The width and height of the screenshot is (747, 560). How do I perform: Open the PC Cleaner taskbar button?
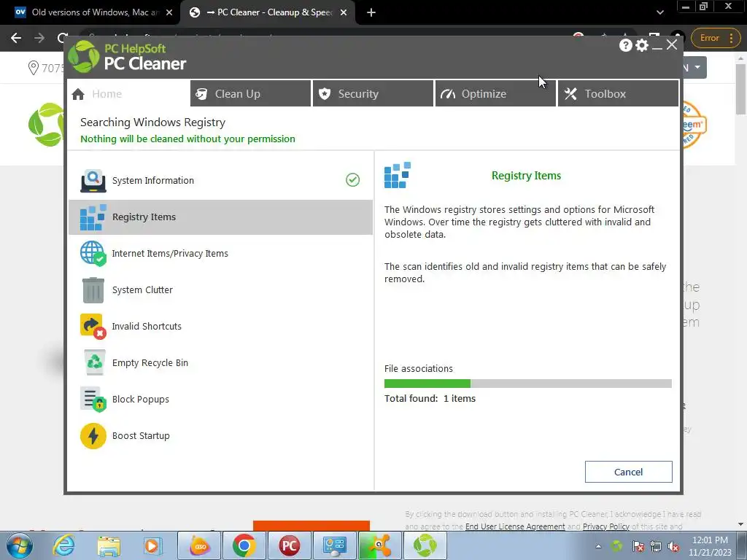click(425, 545)
